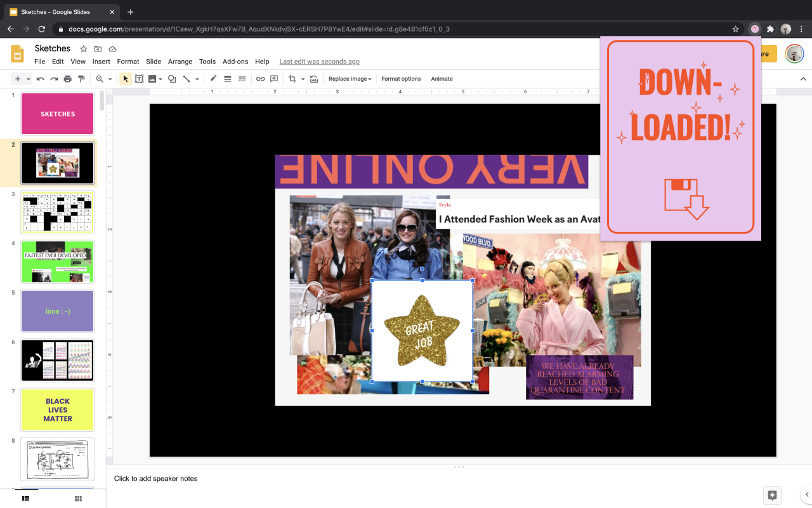Insert a link with the link icon
Screen dimensions: 812x508
260,78
